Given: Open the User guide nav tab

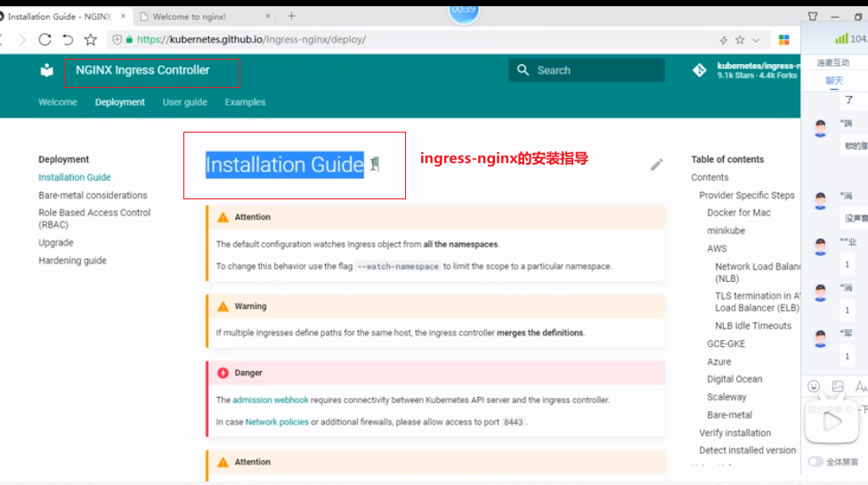Looking at the screenshot, I should (185, 101).
